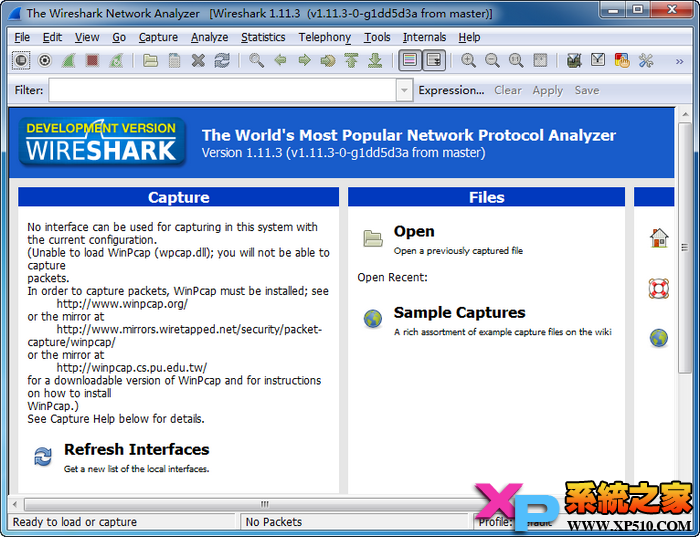This screenshot has height=537, width=700.
Task: Open the View menu
Action: pos(87,37)
